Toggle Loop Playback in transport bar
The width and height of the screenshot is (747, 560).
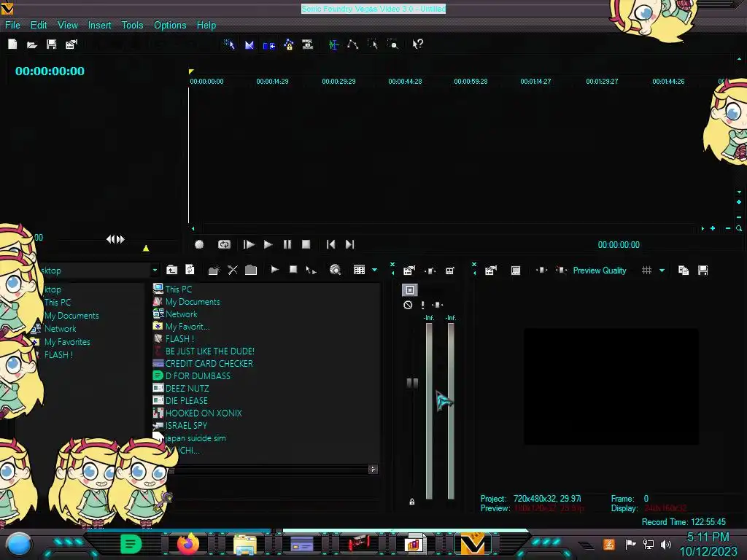tap(224, 244)
